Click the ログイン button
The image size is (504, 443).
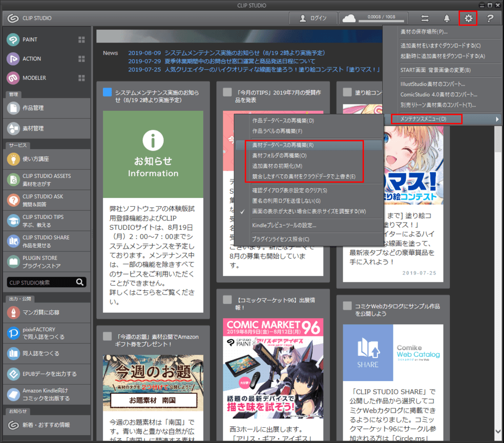tap(313, 18)
